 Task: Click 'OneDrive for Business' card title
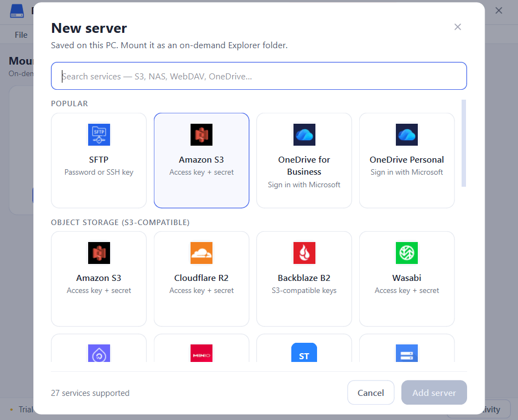pyautogui.click(x=304, y=165)
